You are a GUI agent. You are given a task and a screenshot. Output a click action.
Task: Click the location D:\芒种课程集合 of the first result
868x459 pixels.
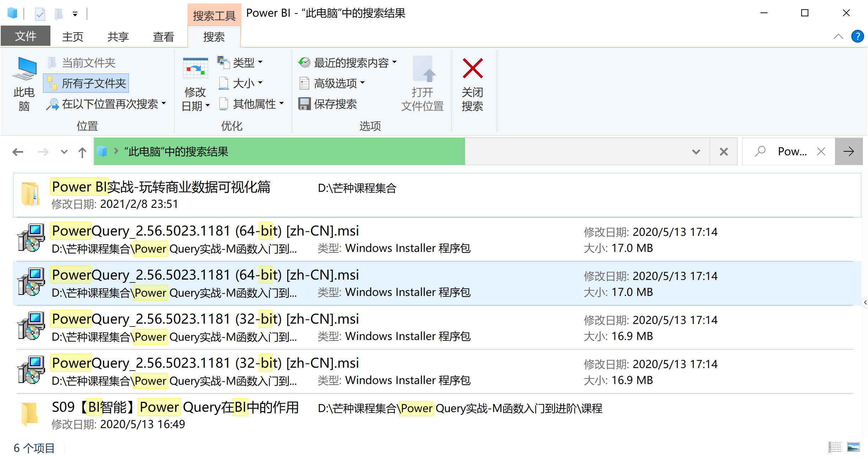[357, 188]
